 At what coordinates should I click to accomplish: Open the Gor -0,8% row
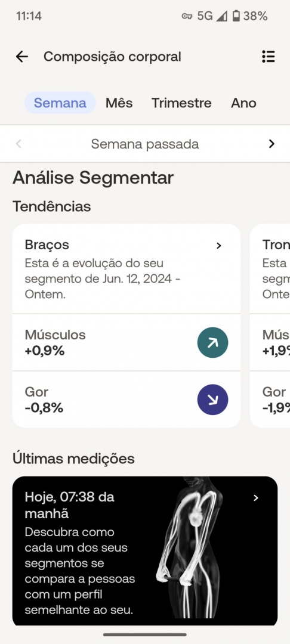[x=127, y=400]
